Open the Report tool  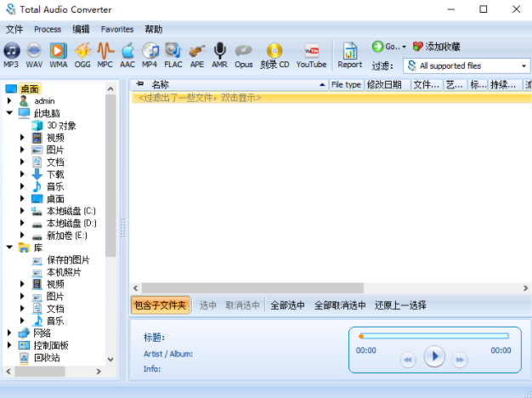(x=349, y=54)
